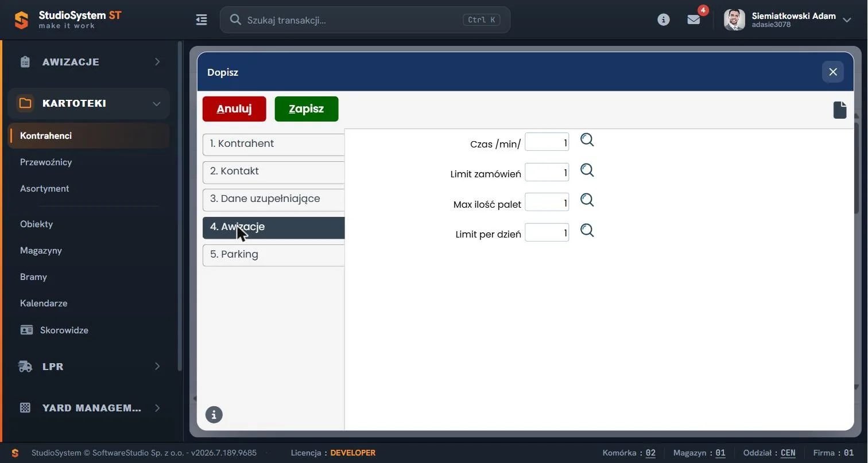Click the Kartoteki folder icon
The width and height of the screenshot is (868, 463).
(25, 103)
